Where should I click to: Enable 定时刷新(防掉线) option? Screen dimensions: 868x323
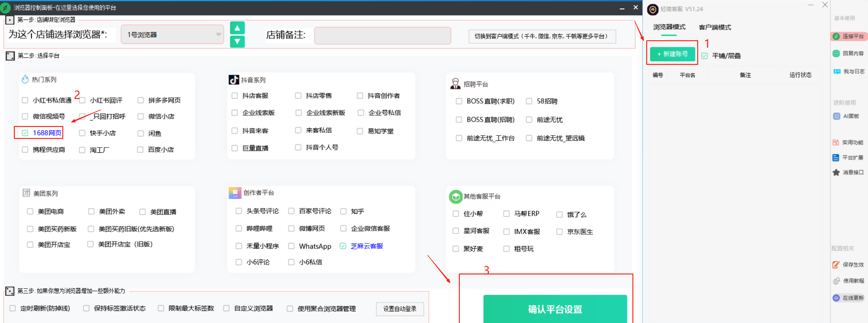point(13,308)
